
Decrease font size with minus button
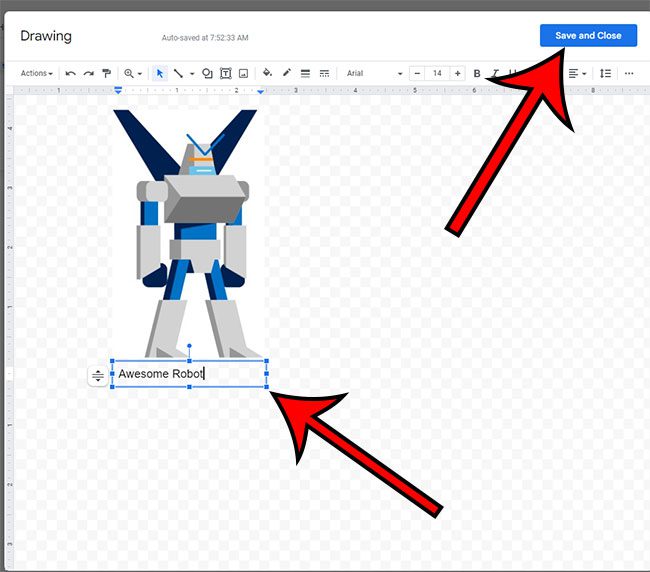tap(416, 73)
